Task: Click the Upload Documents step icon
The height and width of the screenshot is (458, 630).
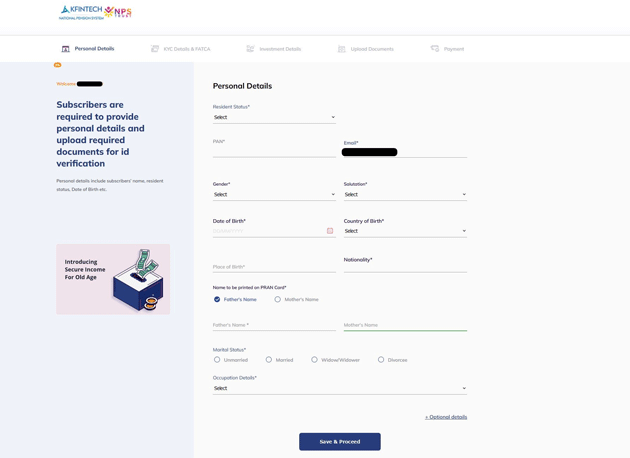Action: point(341,49)
